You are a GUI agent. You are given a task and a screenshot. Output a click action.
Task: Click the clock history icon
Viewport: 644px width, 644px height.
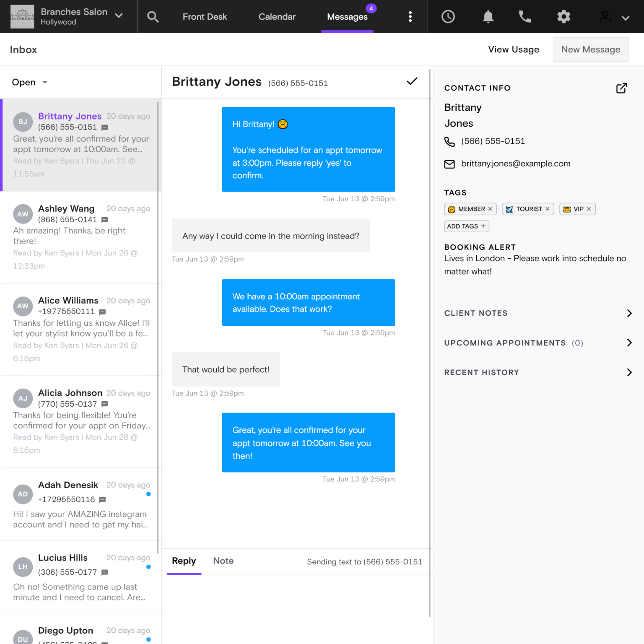448,17
